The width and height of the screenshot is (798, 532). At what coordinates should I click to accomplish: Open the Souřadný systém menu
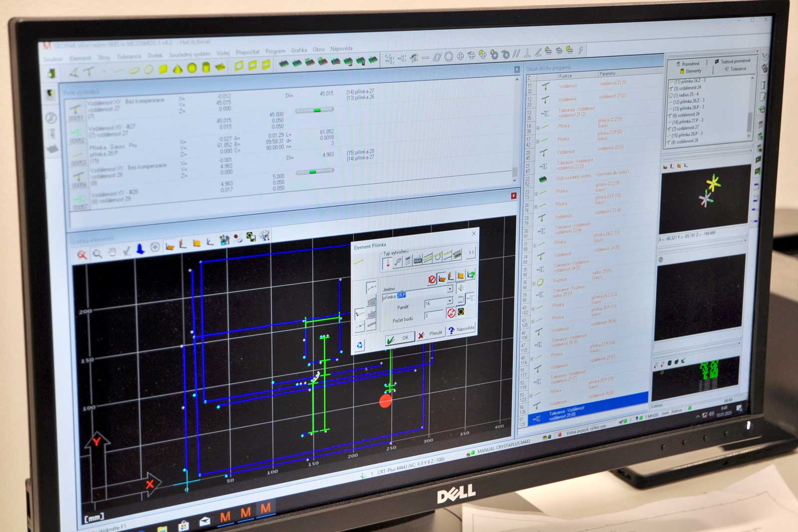(x=190, y=54)
